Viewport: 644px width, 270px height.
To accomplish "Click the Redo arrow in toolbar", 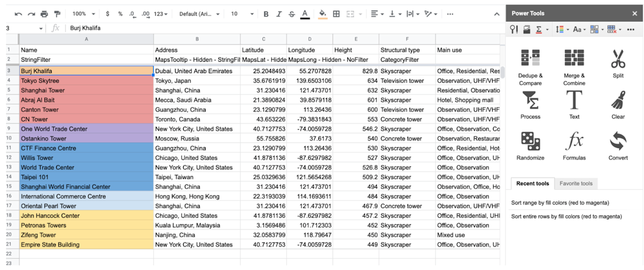I will [31, 14].
